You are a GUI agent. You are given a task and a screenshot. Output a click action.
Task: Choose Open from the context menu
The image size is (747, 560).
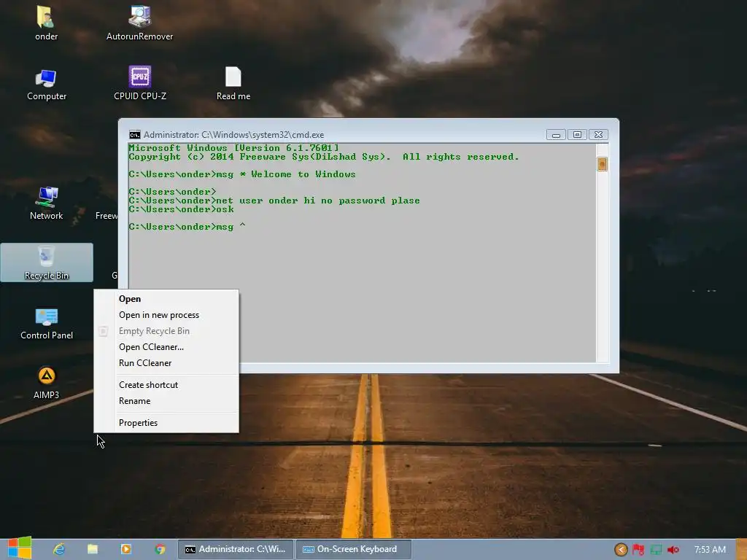[x=166, y=298]
